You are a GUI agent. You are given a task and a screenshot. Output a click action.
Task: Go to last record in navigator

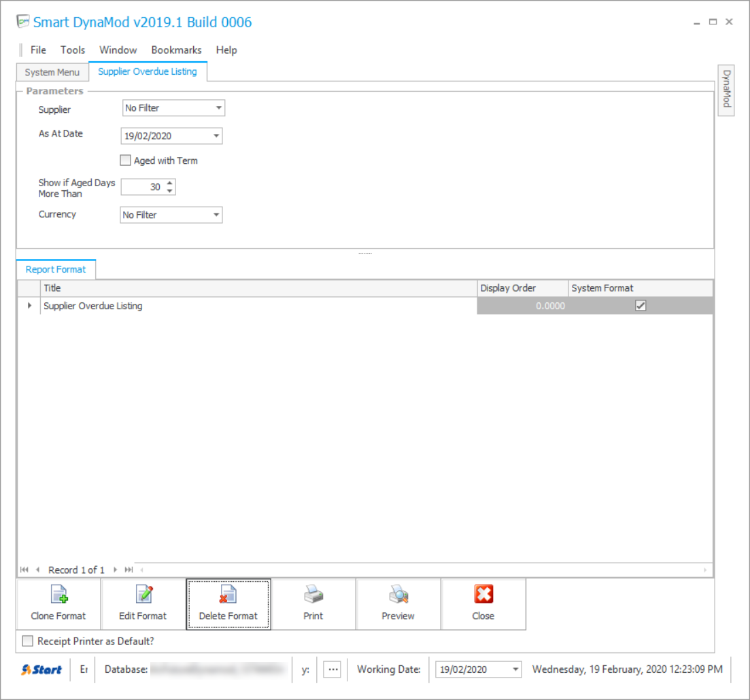(129, 570)
